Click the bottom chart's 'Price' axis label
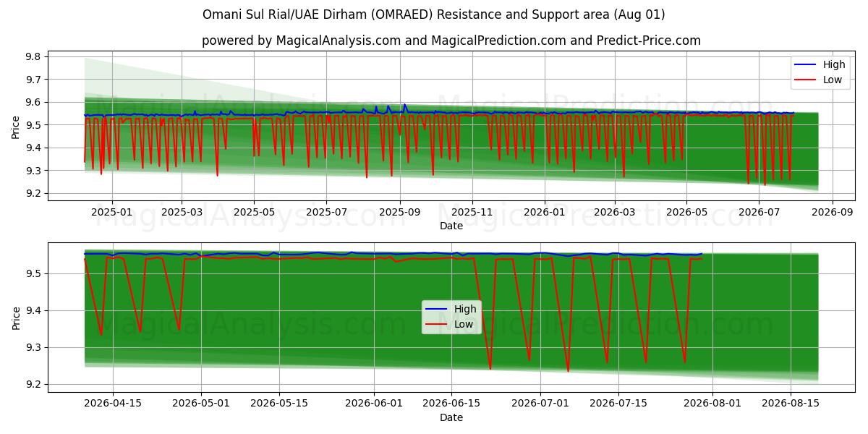 (16, 317)
